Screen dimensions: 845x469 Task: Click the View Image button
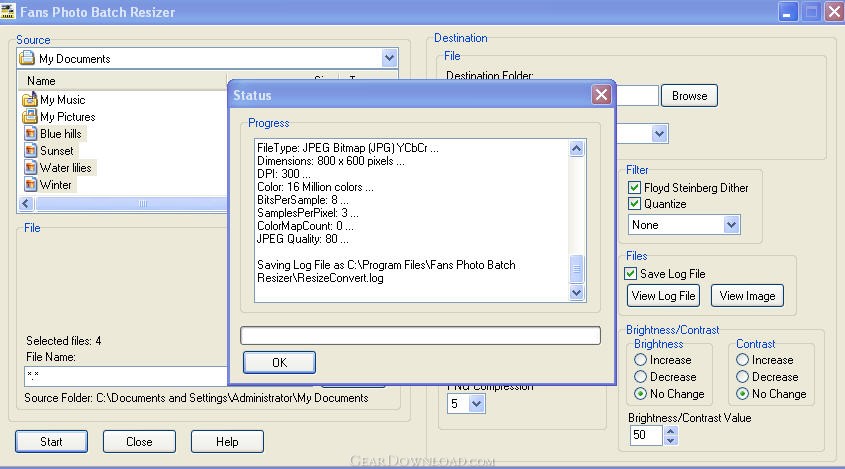(747, 295)
